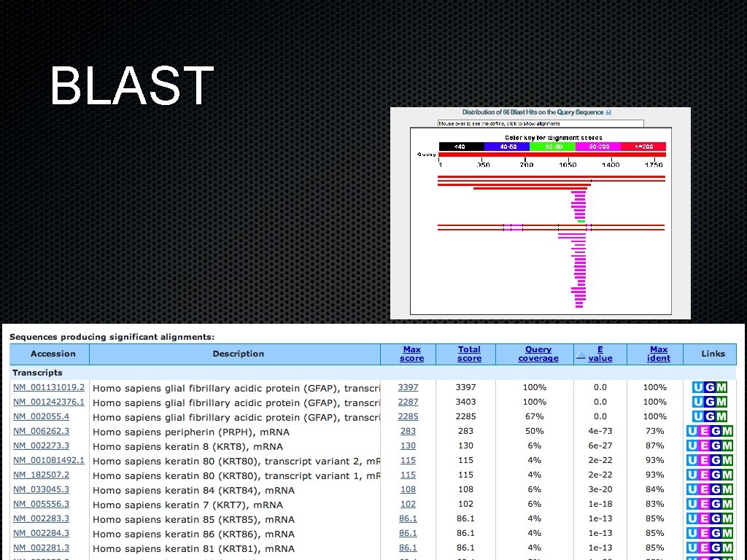
Task: Click '67%' query coverage value
Action: (x=535, y=416)
